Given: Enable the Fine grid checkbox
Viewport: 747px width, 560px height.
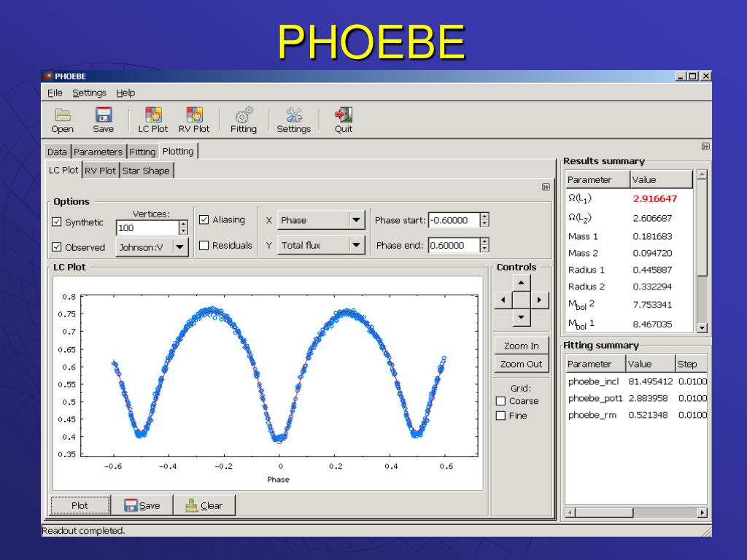Looking at the screenshot, I should (500, 416).
